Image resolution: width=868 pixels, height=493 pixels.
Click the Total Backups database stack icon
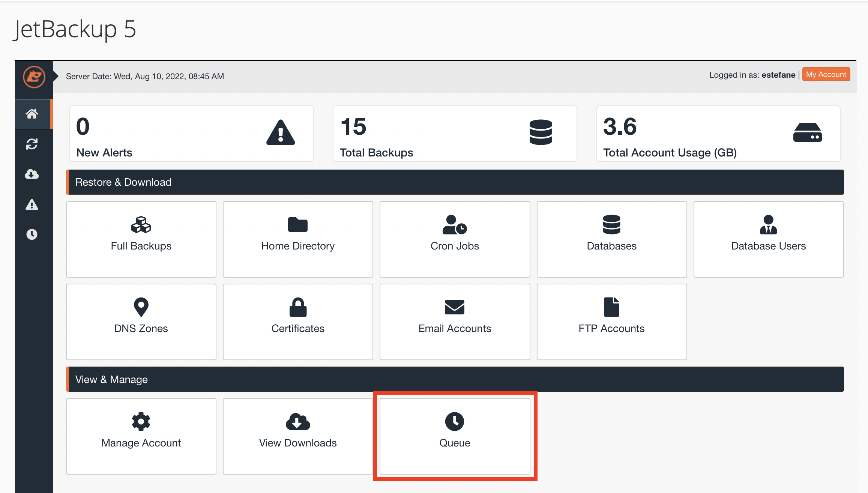point(541,132)
